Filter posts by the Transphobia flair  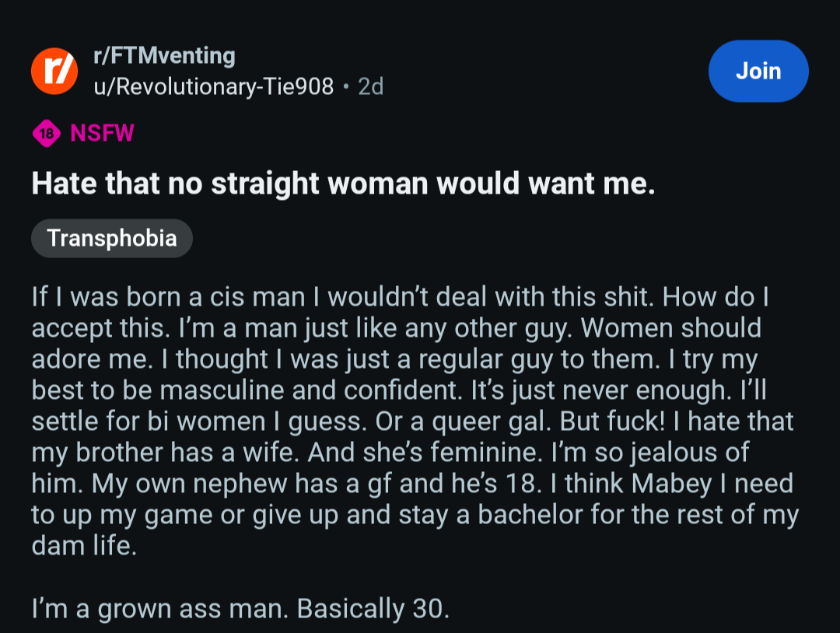pyautogui.click(x=112, y=238)
